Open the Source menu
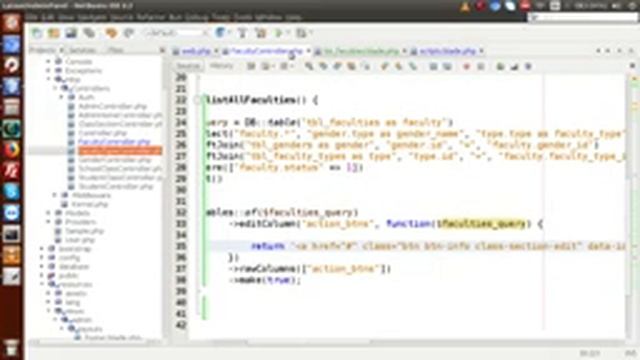This screenshot has width=640, height=360. [122, 18]
